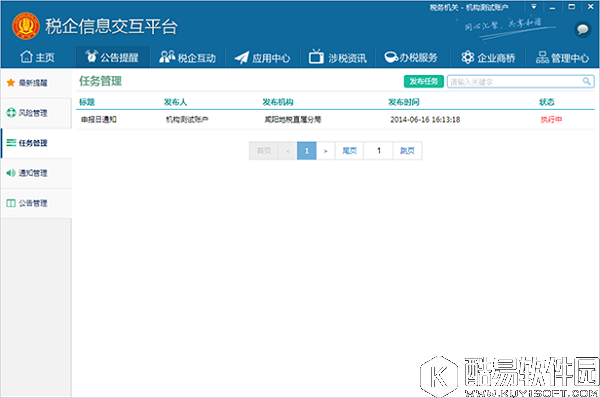Open 最新提醒 in the sidebar
600x398 pixels.
[36, 83]
